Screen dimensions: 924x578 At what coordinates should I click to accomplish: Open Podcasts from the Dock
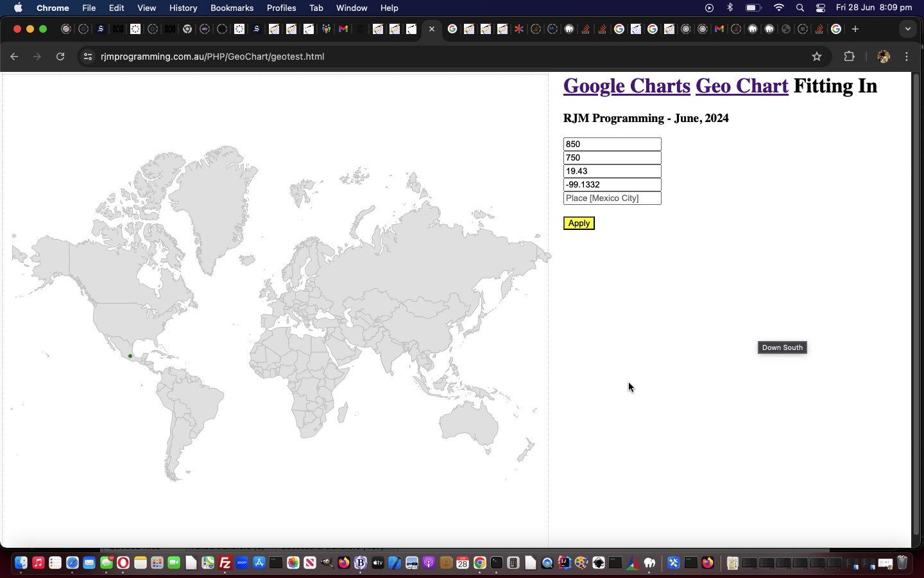[429, 563]
